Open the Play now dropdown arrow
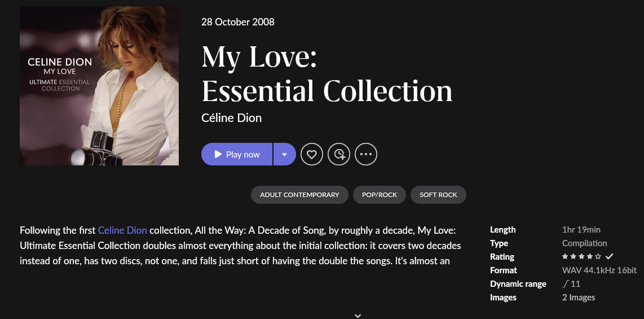Screen dimensions: 644x319 [x=285, y=154]
